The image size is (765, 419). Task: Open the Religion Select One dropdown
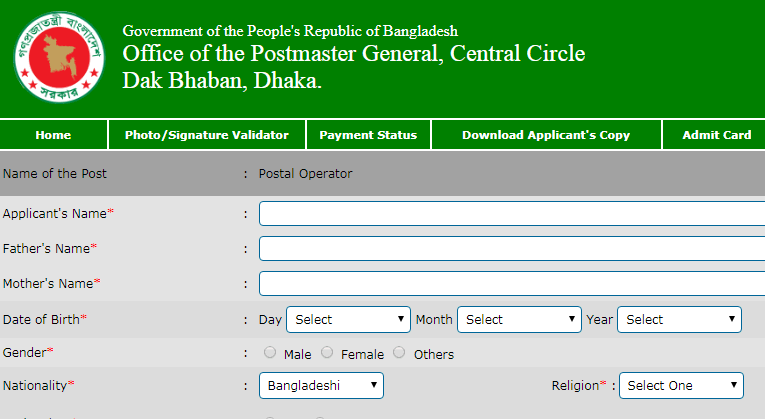[681, 385]
